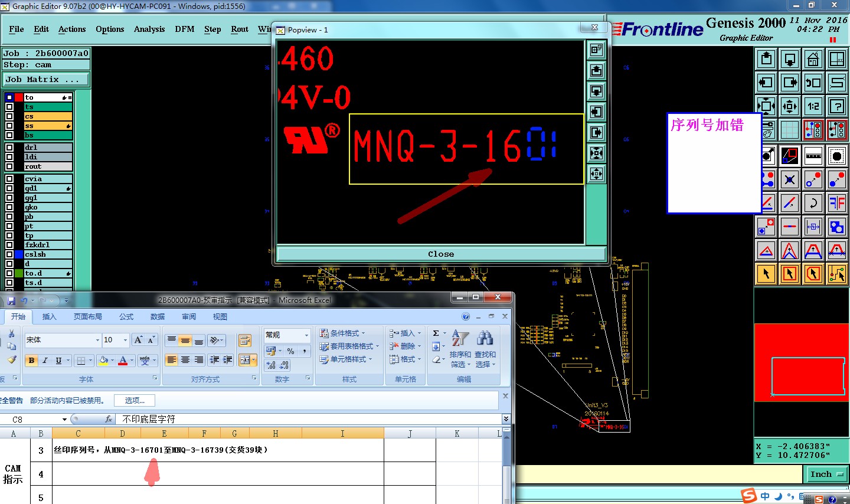
Task: Click the pan up icon in Genesis toolbar
Action: click(766, 59)
